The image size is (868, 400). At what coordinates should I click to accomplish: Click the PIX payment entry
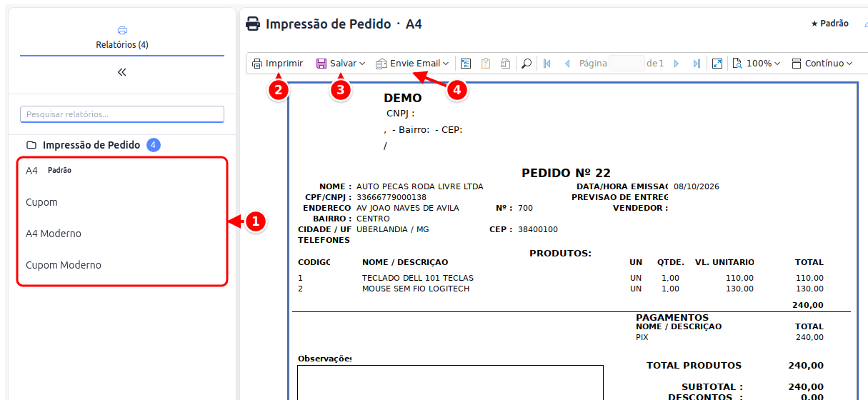pos(642,337)
